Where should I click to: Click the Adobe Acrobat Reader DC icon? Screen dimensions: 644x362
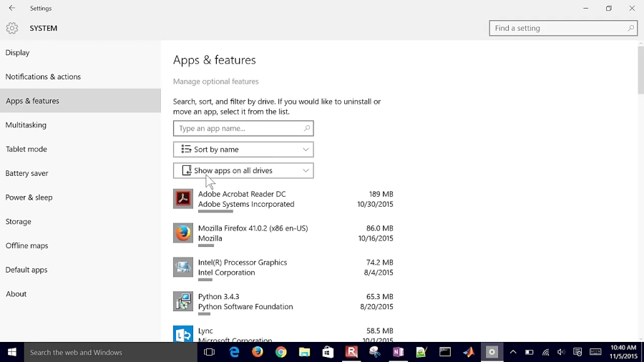[x=183, y=199]
